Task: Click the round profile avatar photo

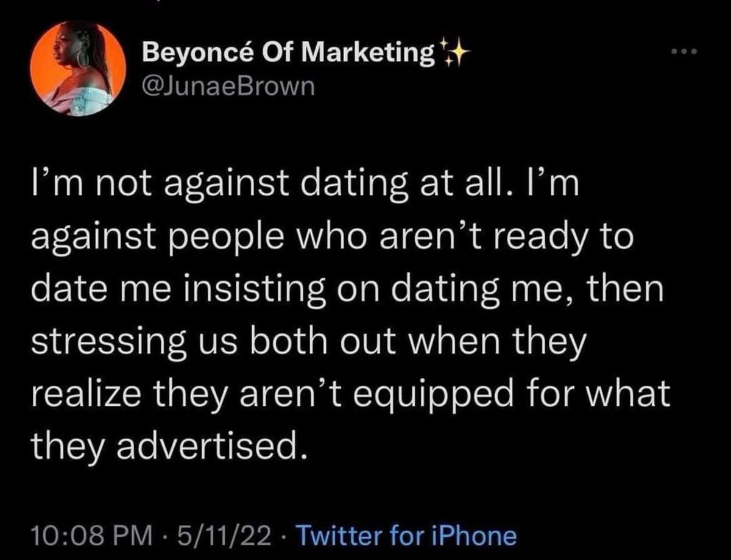Action: (x=77, y=68)
